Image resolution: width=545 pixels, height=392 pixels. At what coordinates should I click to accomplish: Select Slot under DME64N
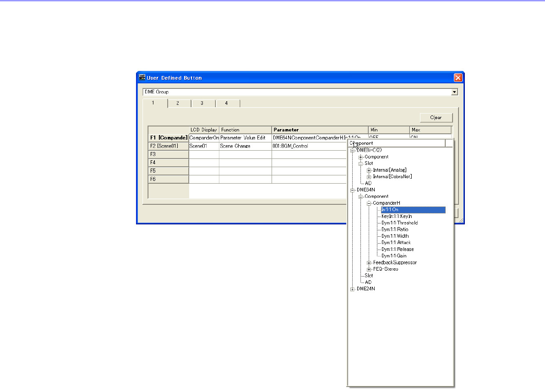coord(369,276)
